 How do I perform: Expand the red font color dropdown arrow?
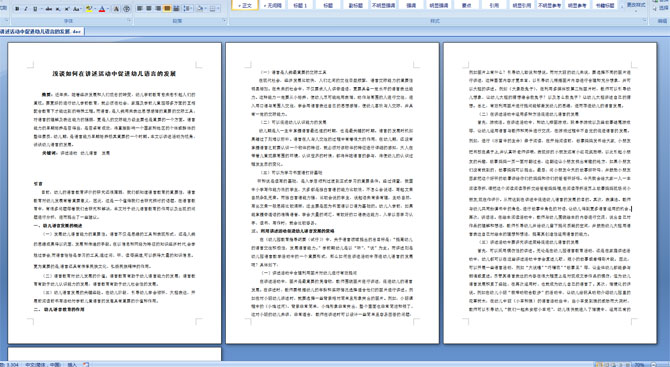(108, 9)
